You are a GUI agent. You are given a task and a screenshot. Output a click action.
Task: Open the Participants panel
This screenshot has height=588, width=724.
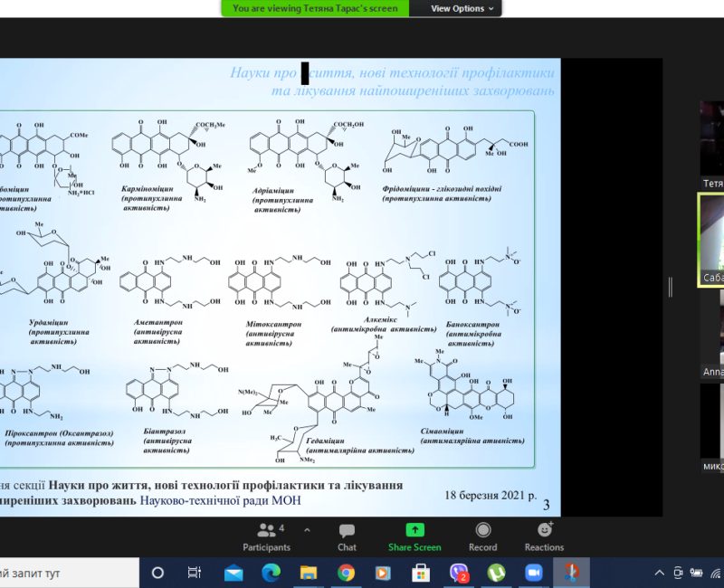(x=266, y=536)
